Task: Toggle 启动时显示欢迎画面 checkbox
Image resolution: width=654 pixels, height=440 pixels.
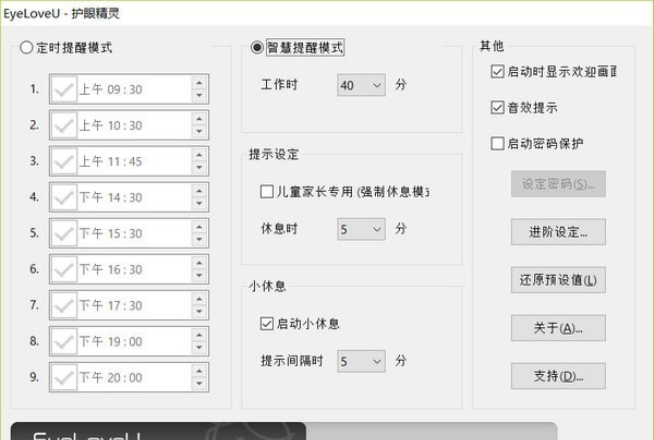Action: [497, 71]
